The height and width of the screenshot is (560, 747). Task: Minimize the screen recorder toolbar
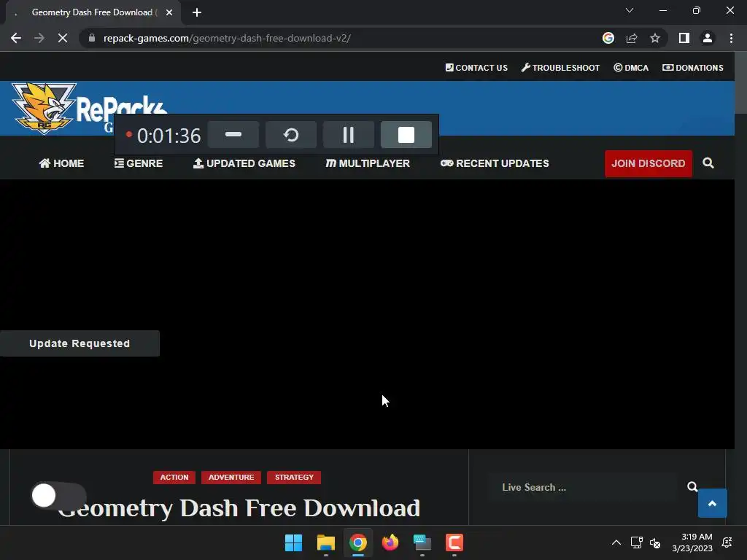click(x=233, y=135)
